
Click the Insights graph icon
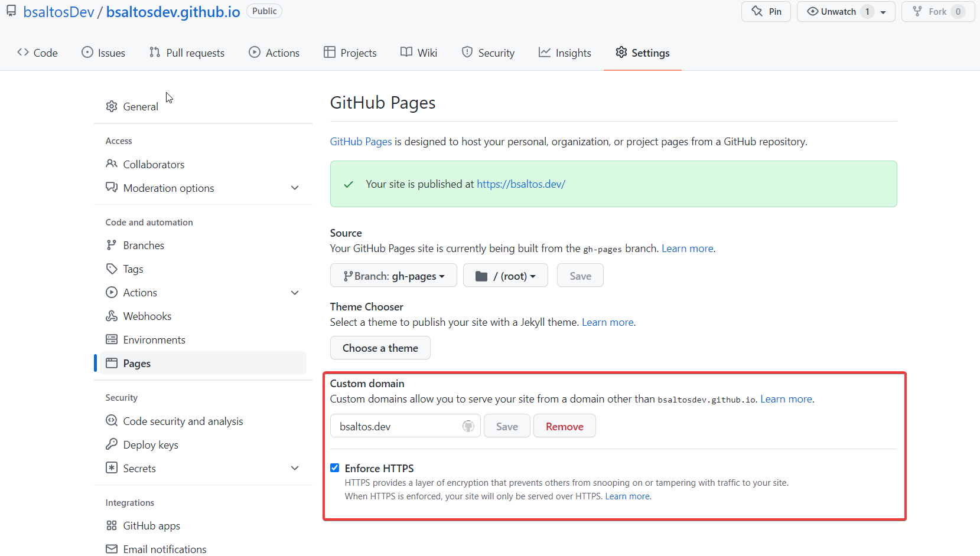pyautogui.click(x=545, y=53)
